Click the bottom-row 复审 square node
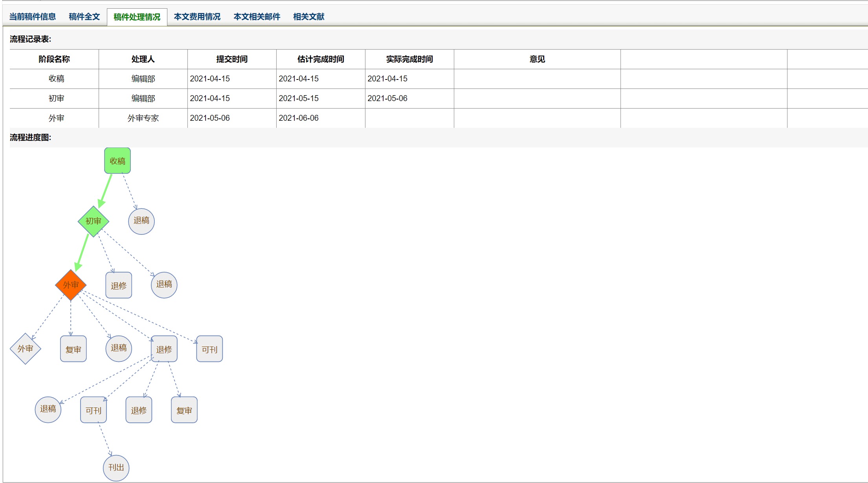Viewport: 868px width, 483px height. pyautogui.click(x=184, y=410)
